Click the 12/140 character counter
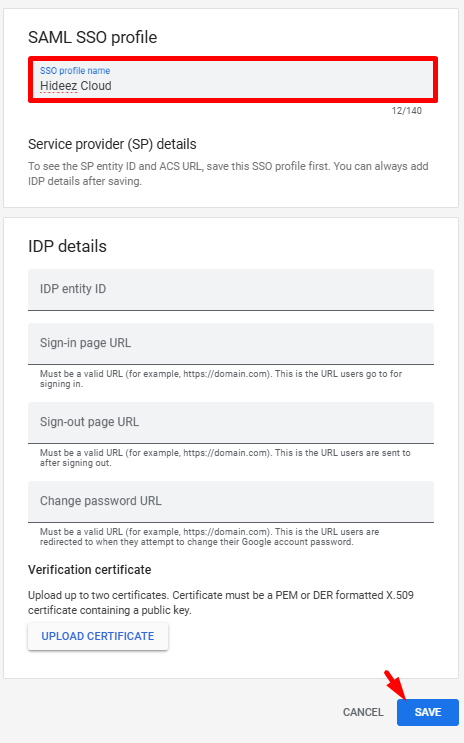 407,111
